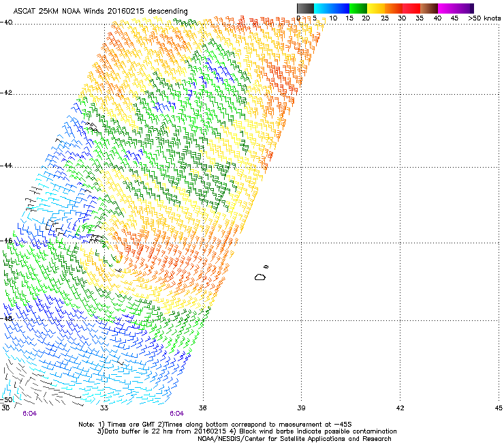Click the gray 0-5 knots legend swatch
The width and height of the screenshot is (504, 443).
tap(305, 8)
